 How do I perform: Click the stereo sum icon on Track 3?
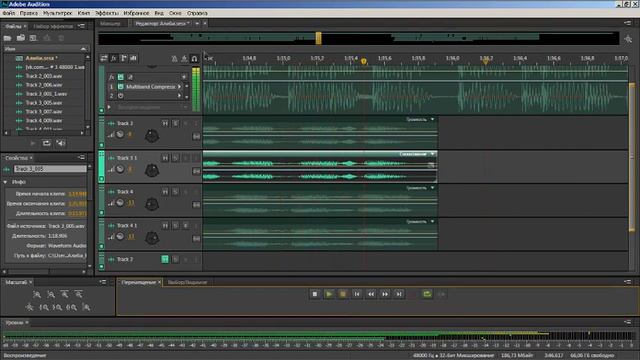[196, 137]
